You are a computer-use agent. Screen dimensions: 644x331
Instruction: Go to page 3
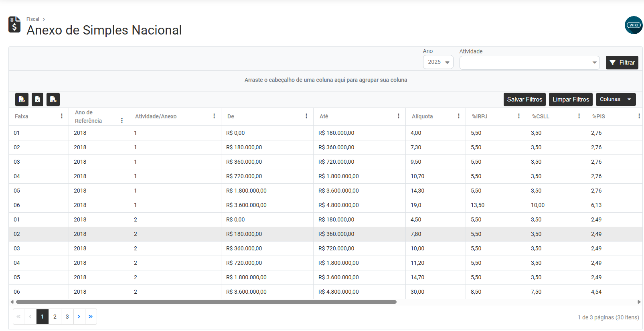pyautogui.click(x=67, y=317)
